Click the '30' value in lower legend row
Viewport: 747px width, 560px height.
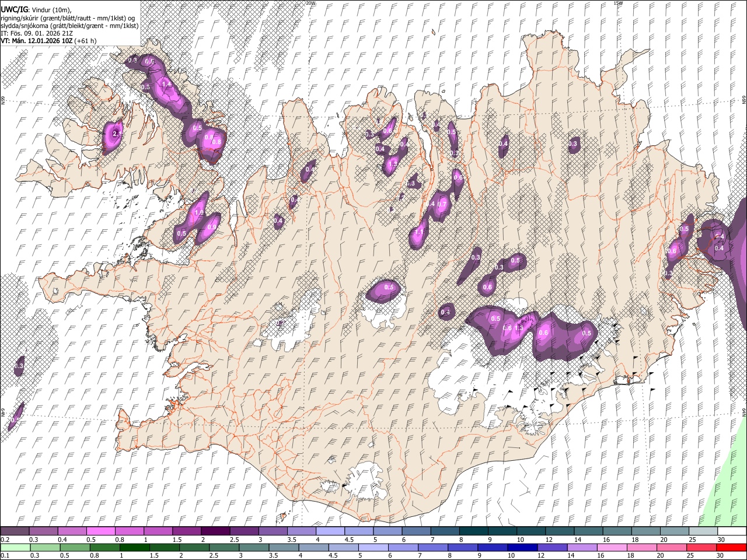[720, 555]
